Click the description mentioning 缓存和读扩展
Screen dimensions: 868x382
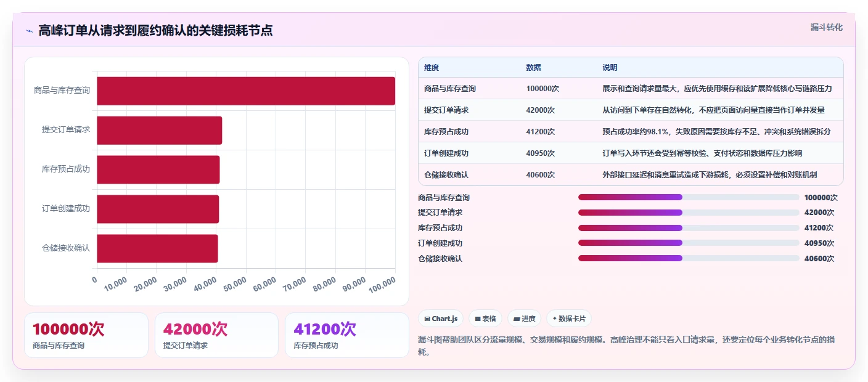click(718, 89)
